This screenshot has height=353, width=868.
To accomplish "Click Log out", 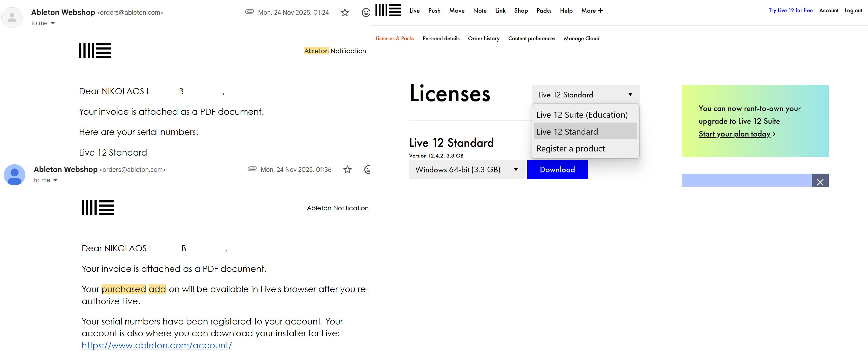I will coord(853,11).
